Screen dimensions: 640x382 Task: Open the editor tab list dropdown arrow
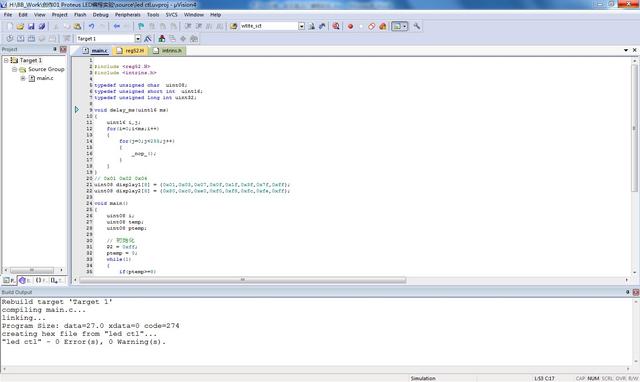coord(626,50)
